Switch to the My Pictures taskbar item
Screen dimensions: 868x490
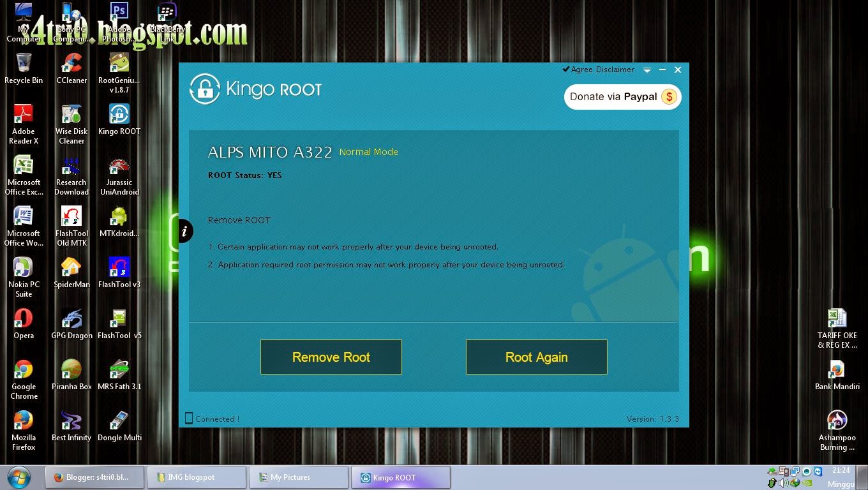click(298, 477)
